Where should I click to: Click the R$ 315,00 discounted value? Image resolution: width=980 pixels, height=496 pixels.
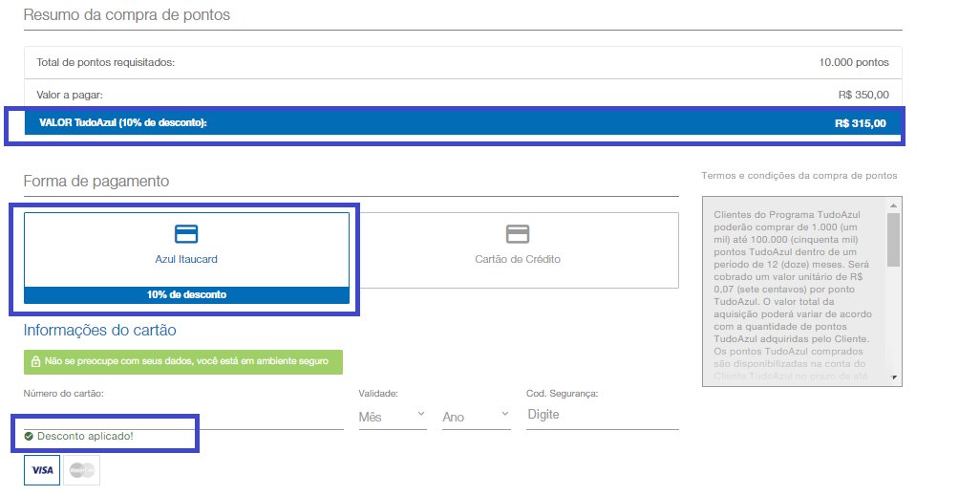860,123
